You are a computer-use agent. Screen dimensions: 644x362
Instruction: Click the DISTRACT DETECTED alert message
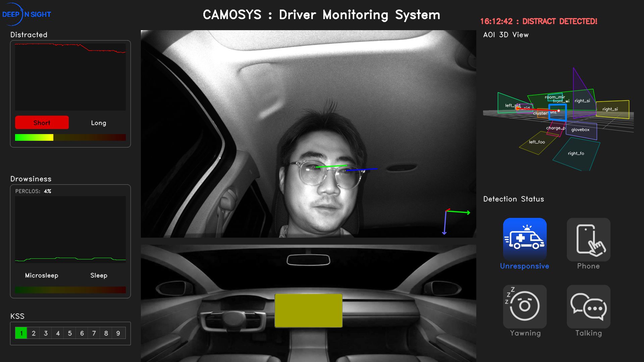pos(539,21)
